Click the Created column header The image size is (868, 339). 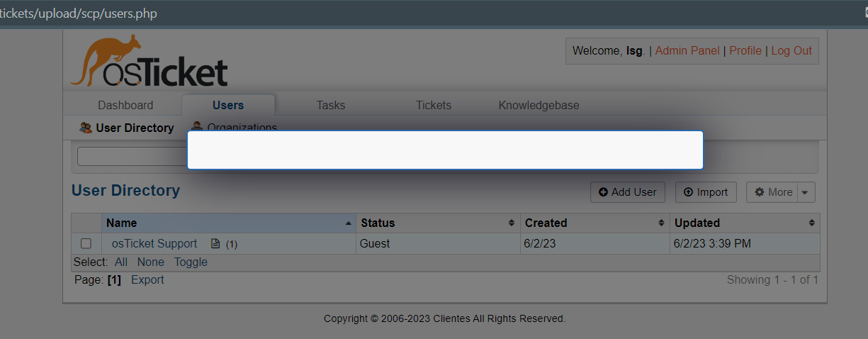tap(595, 223)
